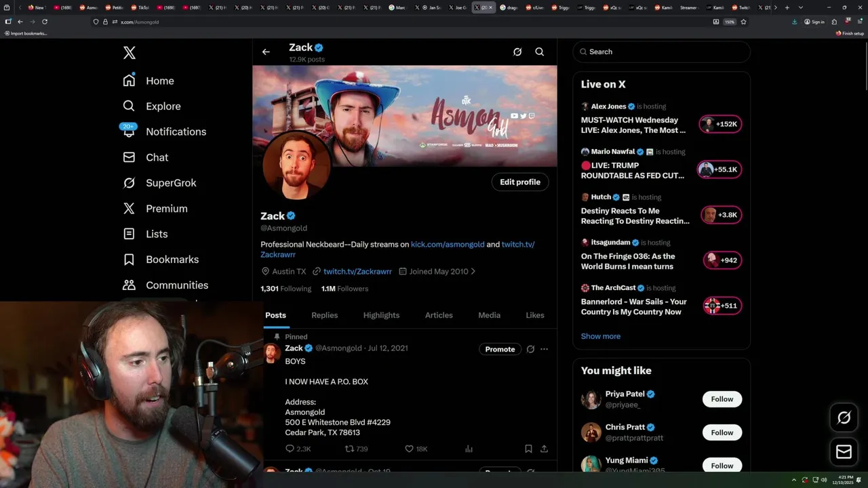Open the 1.1M Followers list
The height and width of the screenshot is (488, 868).
click(344, 289)
